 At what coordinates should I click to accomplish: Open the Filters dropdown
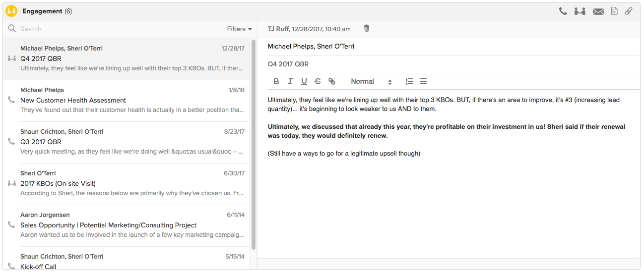click(240, 29)
